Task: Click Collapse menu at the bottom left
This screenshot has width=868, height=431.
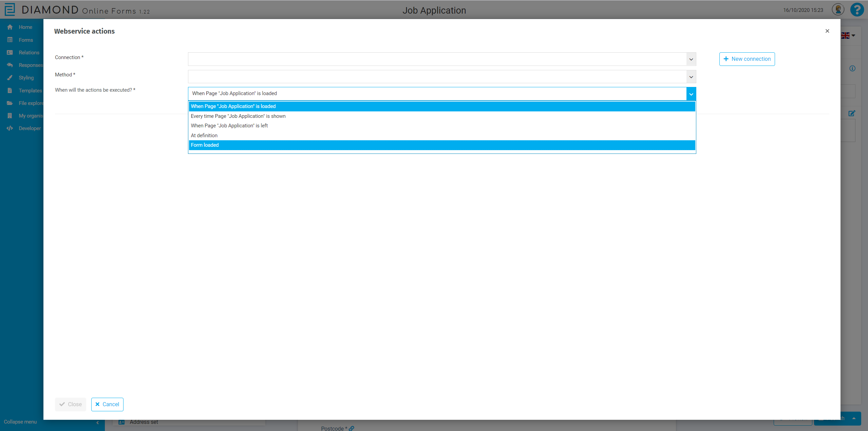Action: point(20,421)
